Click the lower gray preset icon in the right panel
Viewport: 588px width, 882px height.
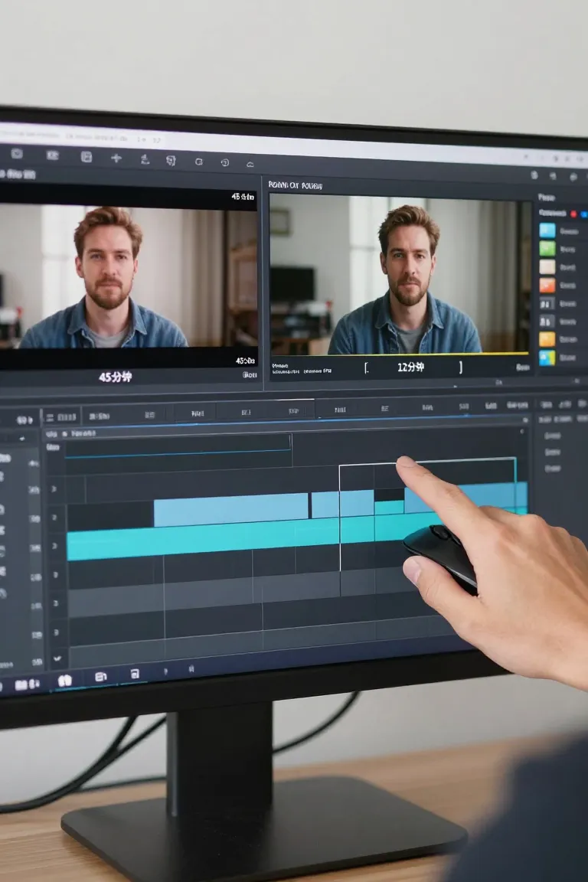pos(547,322)
